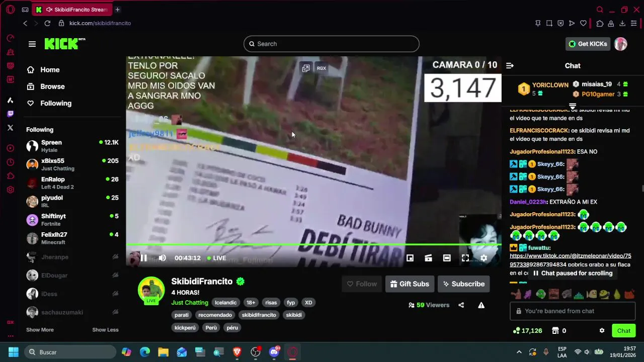Open the Just Chatting category link
644x362 pixels.
click(190, 303)
